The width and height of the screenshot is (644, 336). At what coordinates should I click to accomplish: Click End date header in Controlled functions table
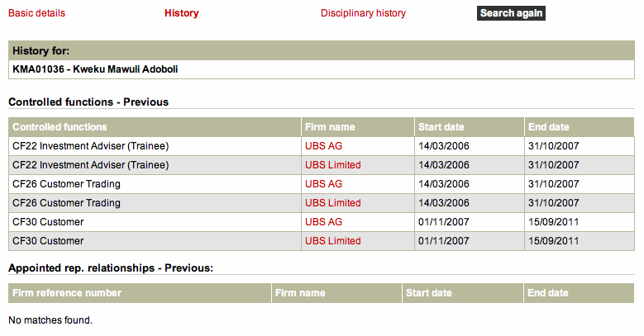point(550,127)
